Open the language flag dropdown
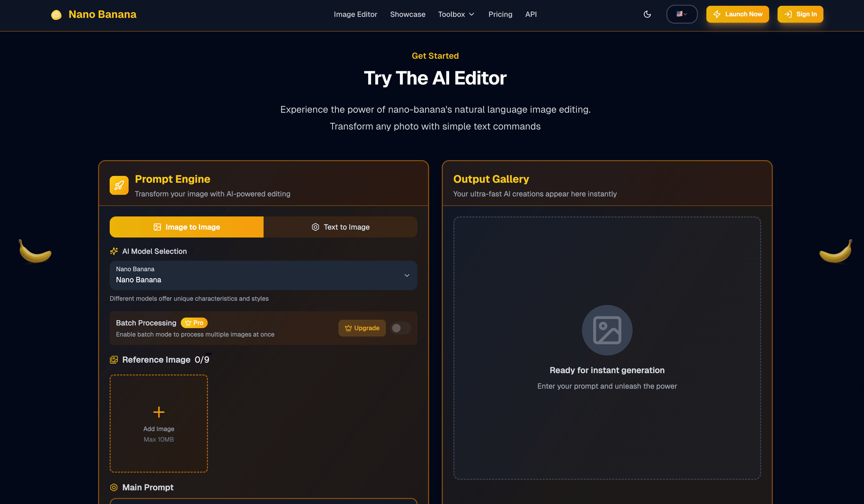 point(682,14)
